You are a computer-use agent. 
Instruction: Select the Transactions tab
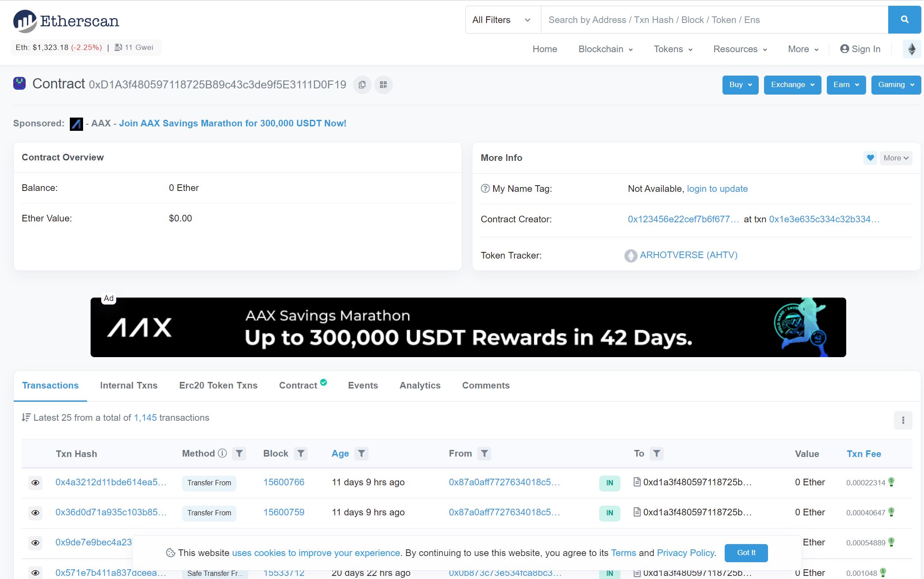coord(50,385)
